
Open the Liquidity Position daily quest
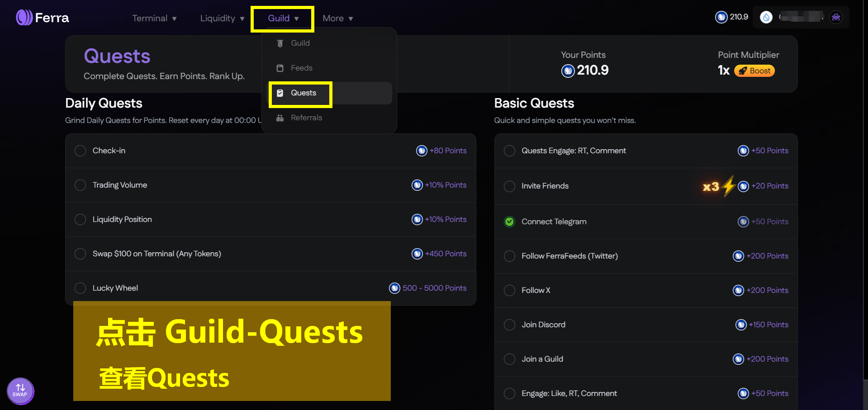(270, 219)
